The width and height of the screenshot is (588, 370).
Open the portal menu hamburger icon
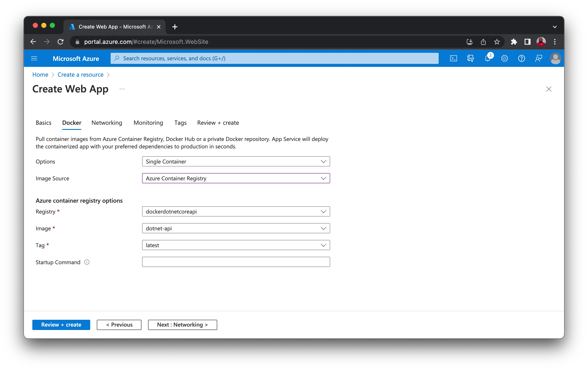34,58
